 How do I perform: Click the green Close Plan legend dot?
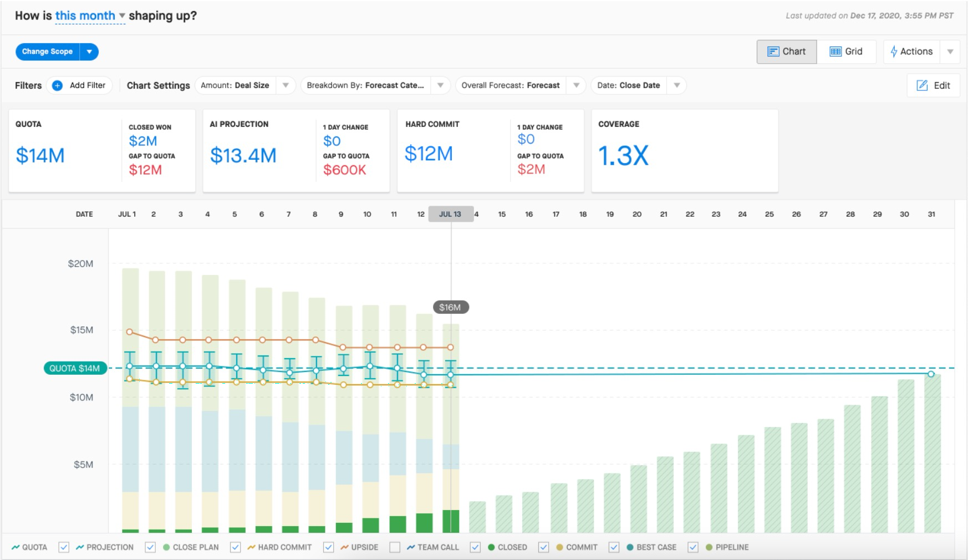(x=166, y=547)
